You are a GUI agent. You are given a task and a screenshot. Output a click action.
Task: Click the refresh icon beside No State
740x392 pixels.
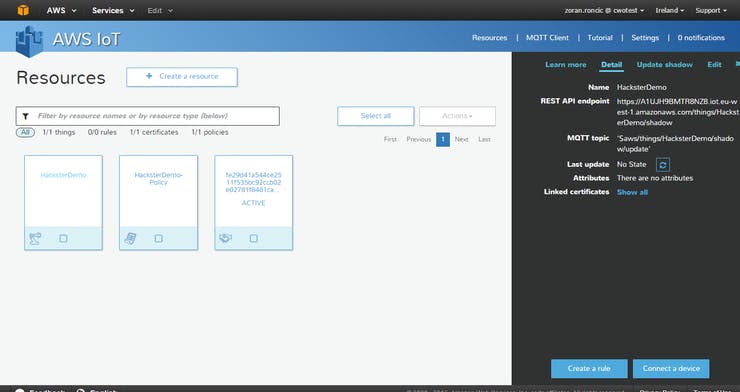663,165
